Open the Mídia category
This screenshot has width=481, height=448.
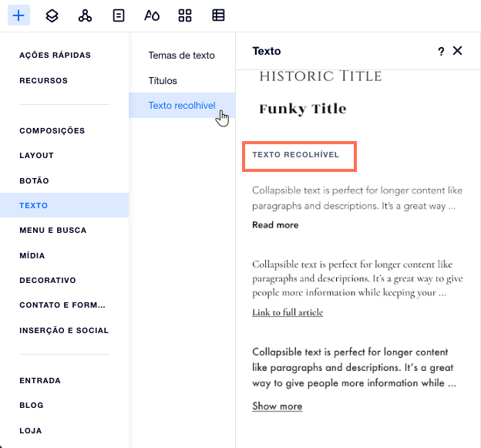click(x=32, y=255)
